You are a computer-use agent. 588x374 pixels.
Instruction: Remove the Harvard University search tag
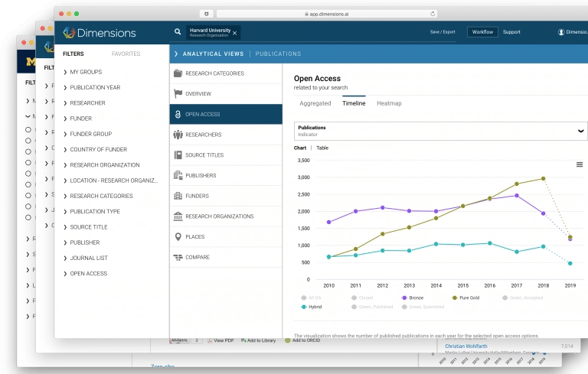234,32
